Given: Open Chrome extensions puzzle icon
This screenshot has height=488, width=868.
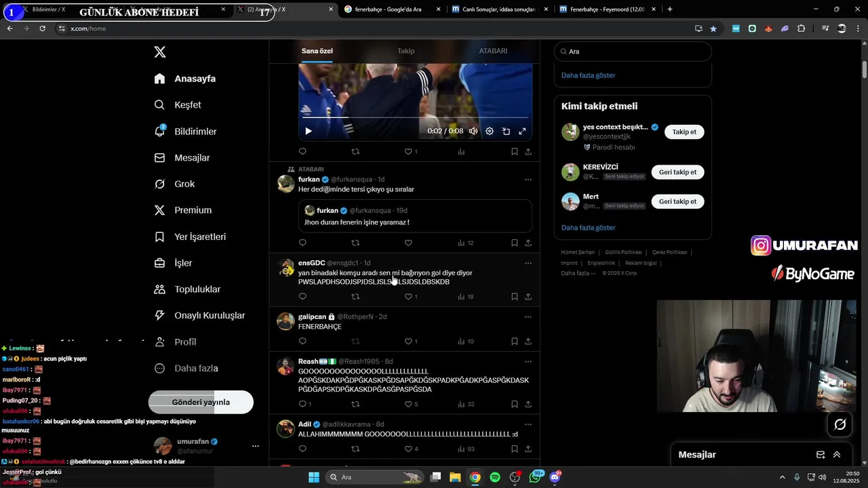Looking at the screenshot, I should coord(802,28).
